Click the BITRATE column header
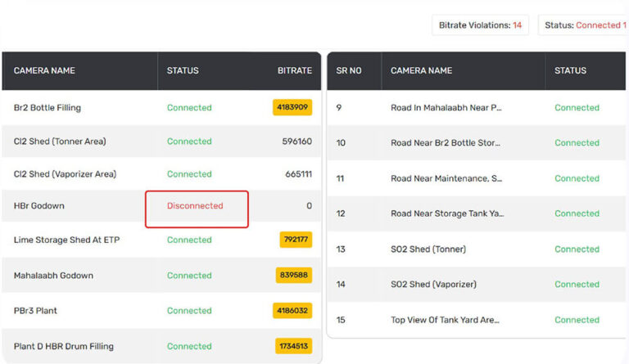The height and width of the screenshot is (364, 629). (294, 70)
